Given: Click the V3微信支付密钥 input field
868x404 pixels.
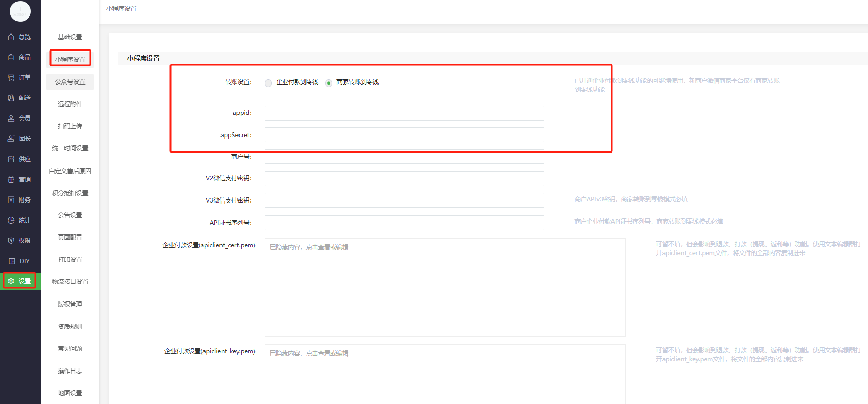Looking at the screenshot, I should coord(404,200).
